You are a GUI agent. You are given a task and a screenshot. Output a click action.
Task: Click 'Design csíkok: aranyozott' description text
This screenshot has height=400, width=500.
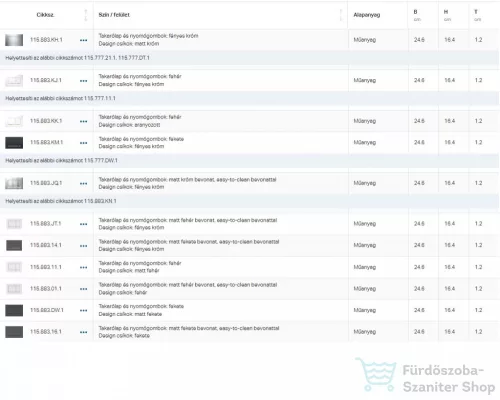(x=129, y=125)
